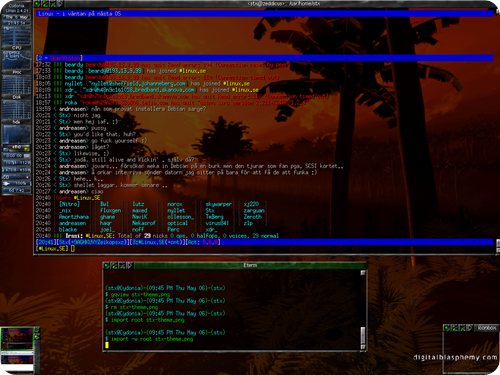Click the arrow button on the irssi terminal titlebar
The height and width of the screenshot is (375, 500).
[x=60, y=4]
